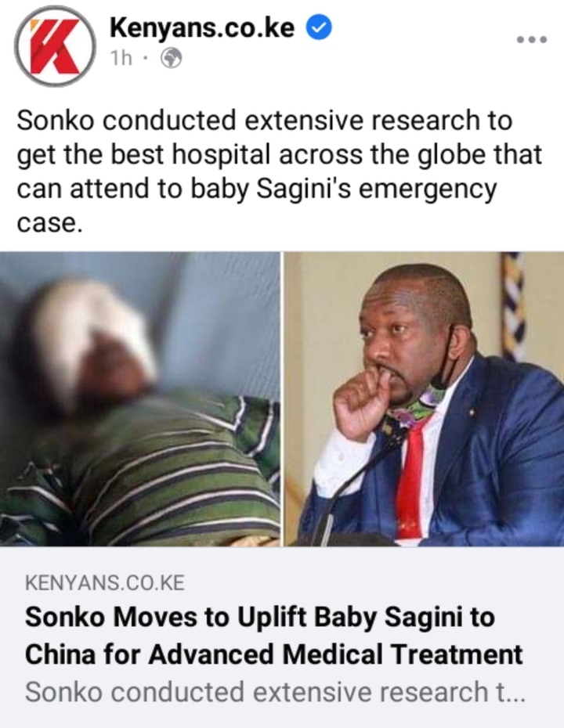564x728 pixels.
Task: Click the 1h post timestamp
Action: [x=121, y=59]
